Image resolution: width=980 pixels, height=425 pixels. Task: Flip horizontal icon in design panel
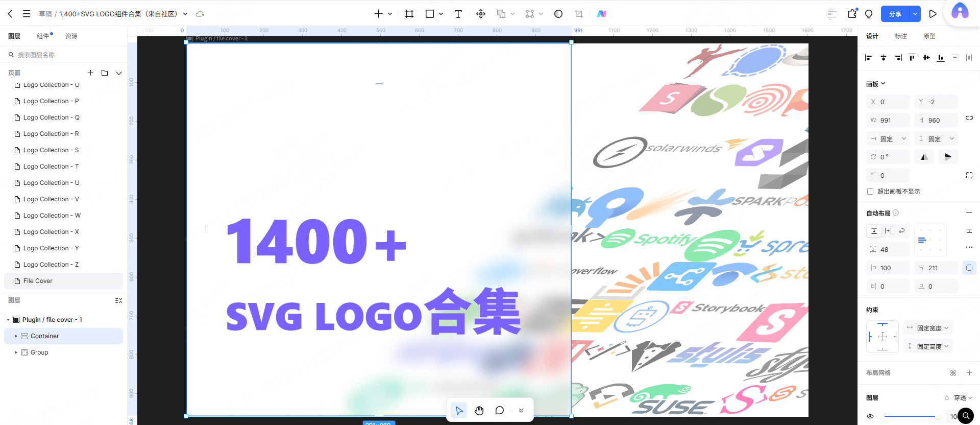pos(924,157)
